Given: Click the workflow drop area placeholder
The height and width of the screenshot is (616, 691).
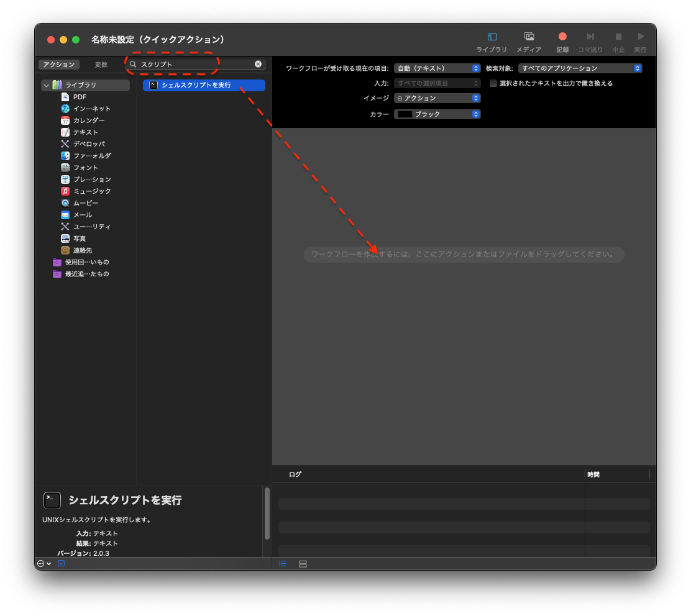Looking at the screenshot, I should [x=464, y=255].
